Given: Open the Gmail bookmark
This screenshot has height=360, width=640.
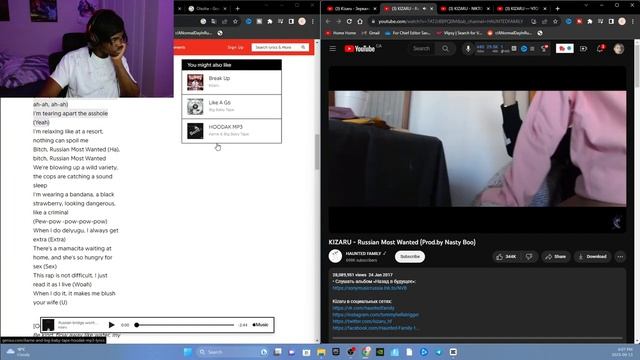Looking at the screenshot, I should 371,33.
